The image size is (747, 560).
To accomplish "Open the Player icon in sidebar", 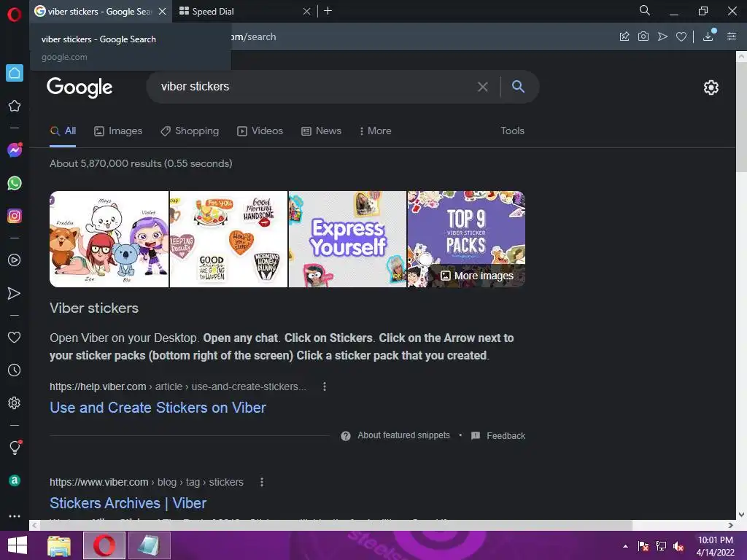I will tap(15, 260).
